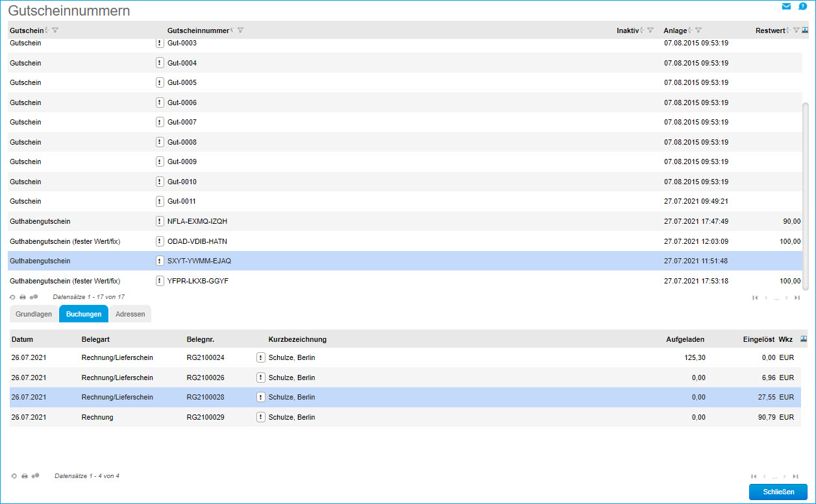Image resolution: width=816 pixels, height=504 pixels.
Task: Toggle sorting on the Inaktiv column
Action: tap(642, 30)
